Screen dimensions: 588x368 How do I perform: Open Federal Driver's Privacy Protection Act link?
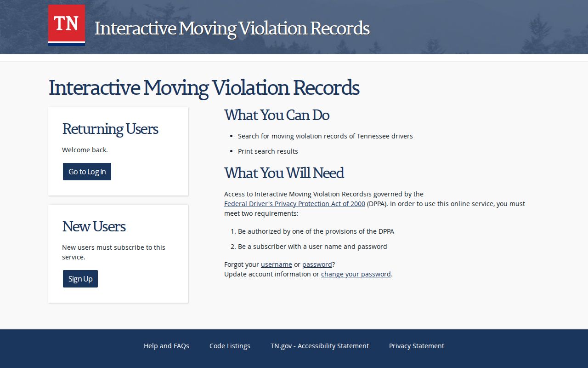294,204
